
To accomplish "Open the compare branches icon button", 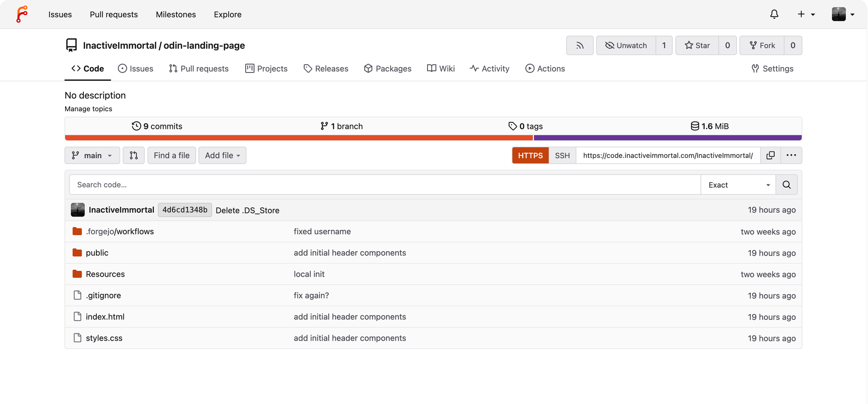I will pos(134,155).
